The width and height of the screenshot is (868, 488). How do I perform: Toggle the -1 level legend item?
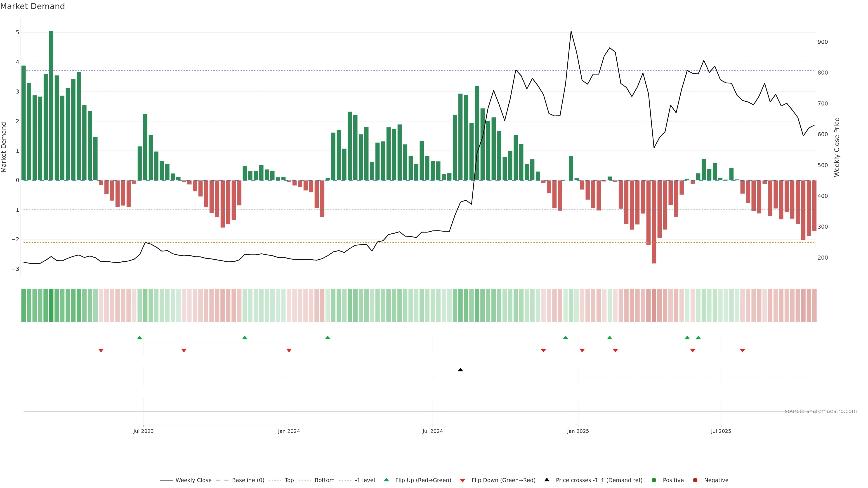point(365,480)
